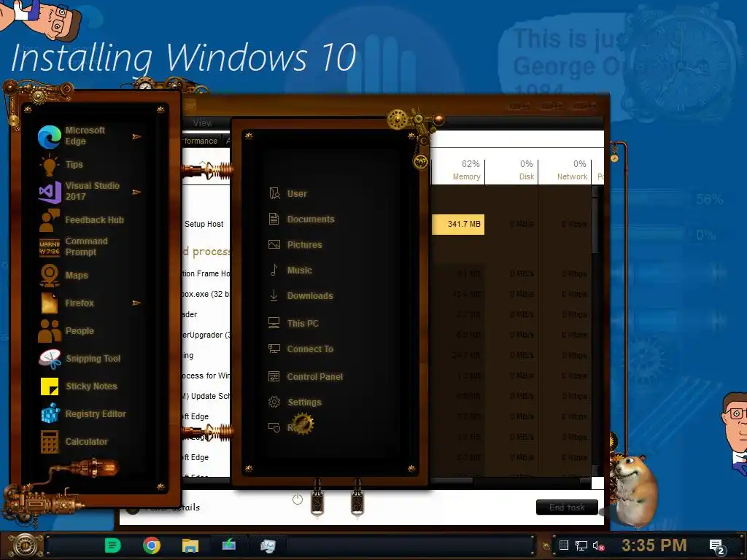
Task: Open the Music folder
Action: [x=290, y=270]
